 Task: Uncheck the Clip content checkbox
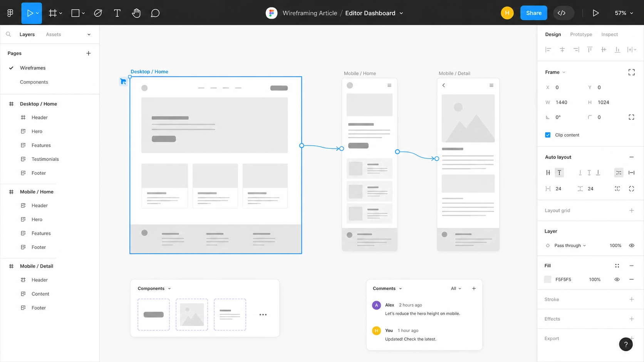point(548,135)
